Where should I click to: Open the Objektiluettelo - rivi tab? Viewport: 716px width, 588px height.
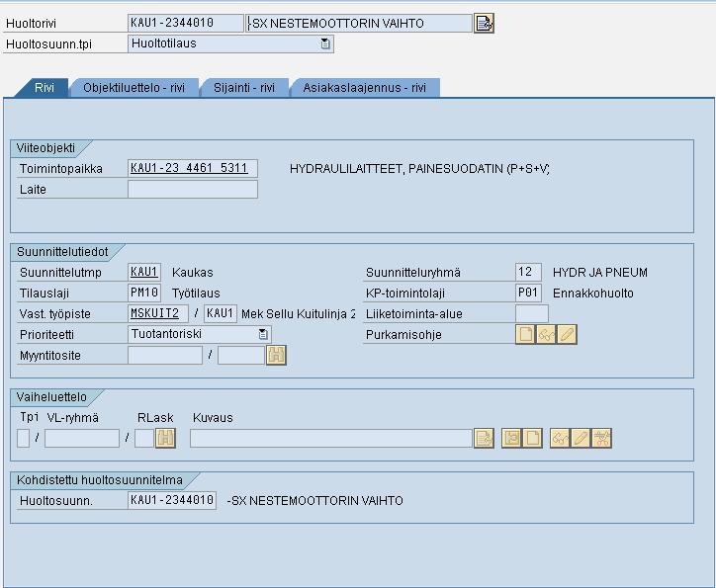click(134, 88)
